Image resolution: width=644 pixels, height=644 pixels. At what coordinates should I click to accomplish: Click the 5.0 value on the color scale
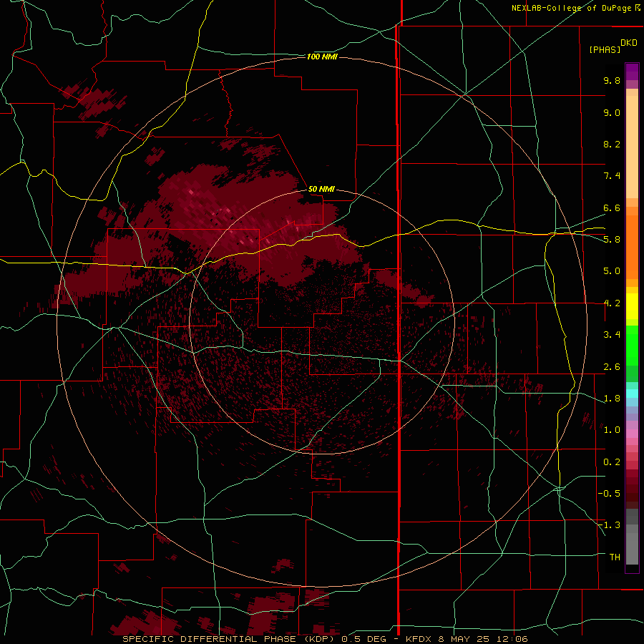pyautogui.click(x=612, y=271)
